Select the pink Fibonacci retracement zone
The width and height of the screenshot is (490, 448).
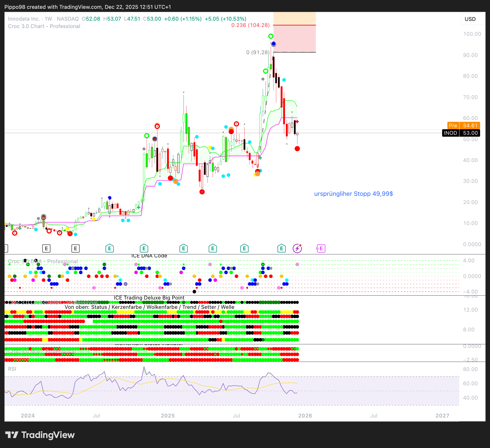[x=295, y=39]
